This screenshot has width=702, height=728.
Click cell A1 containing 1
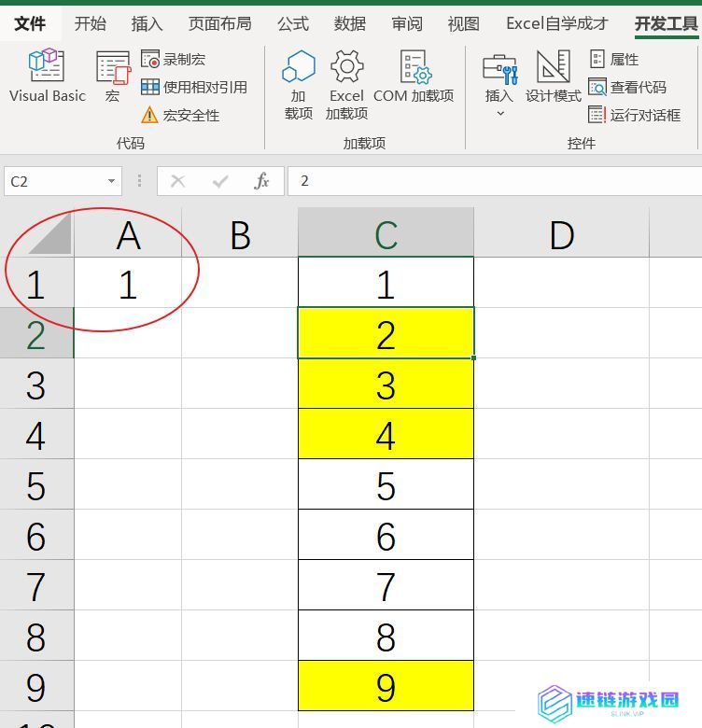tap(128, 282)
